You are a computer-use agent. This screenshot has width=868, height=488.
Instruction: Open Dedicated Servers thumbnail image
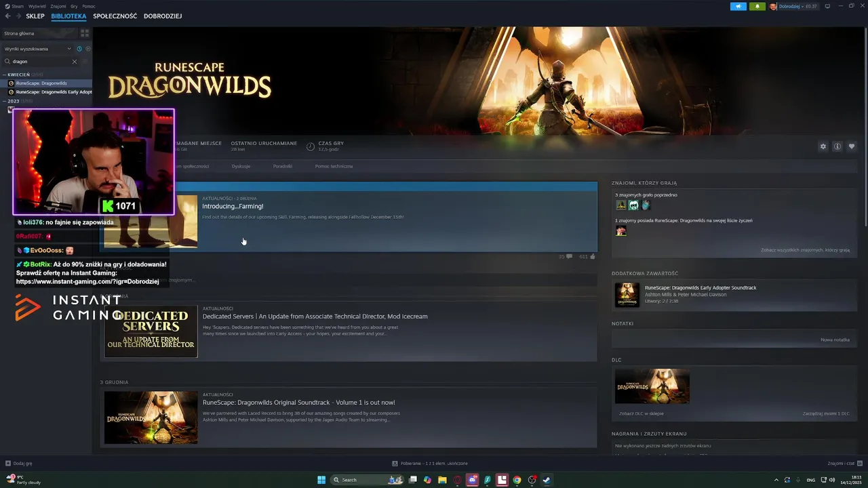click(151, 331)
